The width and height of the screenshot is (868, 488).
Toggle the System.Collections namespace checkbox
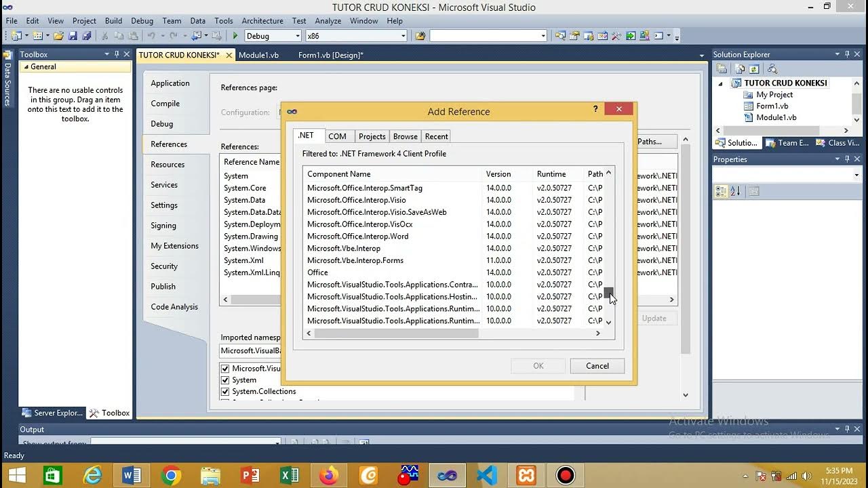pos(225,392)
